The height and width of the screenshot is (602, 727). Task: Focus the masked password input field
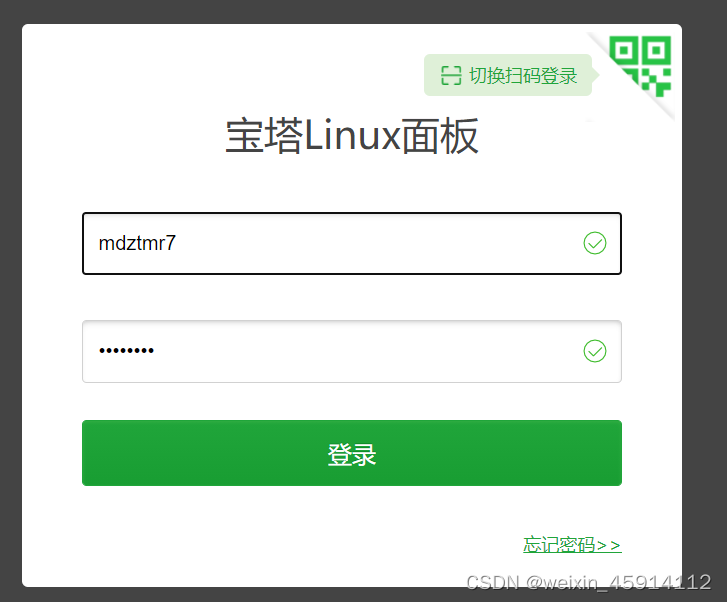pyautogui.click(x=352, y=352)
